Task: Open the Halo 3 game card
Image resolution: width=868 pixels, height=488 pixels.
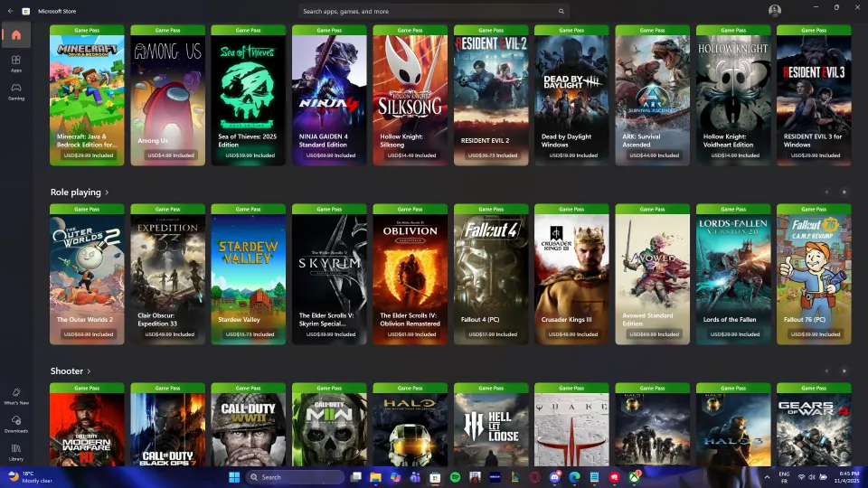Action: coord(733,425)
